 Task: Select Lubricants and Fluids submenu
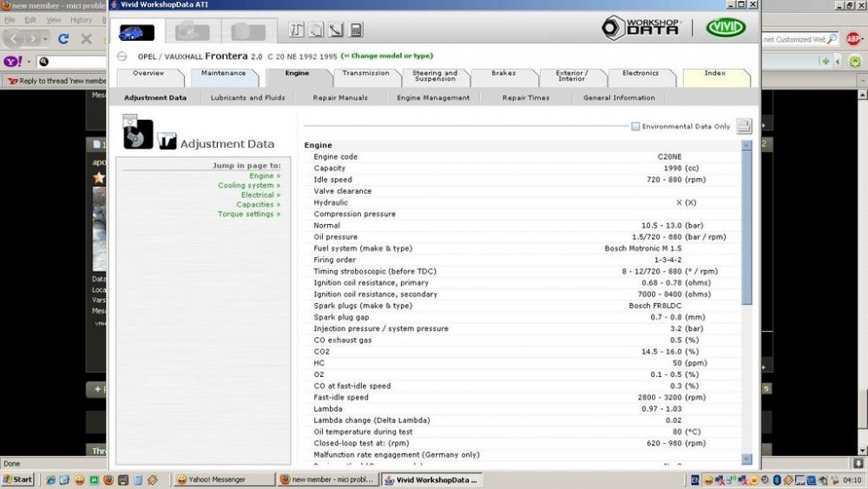(247, 98)
